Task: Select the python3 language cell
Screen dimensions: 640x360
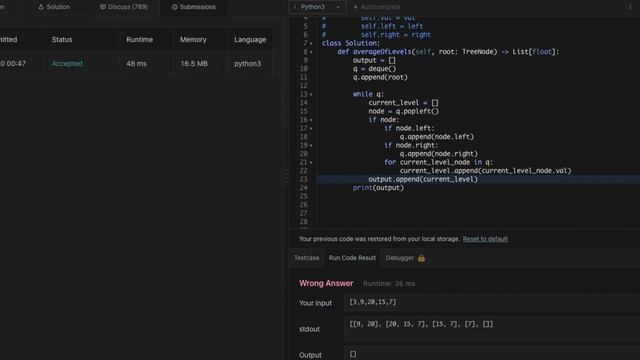Action: coord(247,64)
